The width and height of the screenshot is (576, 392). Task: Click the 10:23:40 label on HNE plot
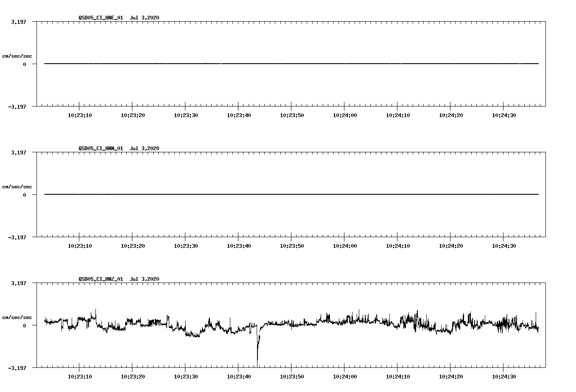tap(239, 115)
